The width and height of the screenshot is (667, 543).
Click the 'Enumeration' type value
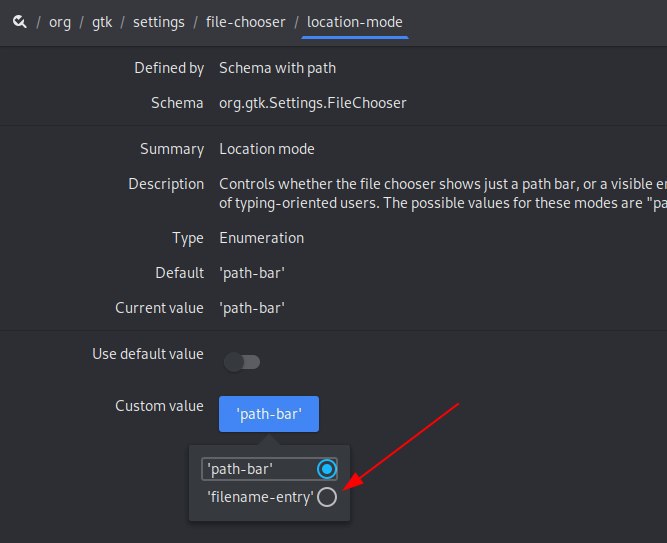(x=262, y=238)
